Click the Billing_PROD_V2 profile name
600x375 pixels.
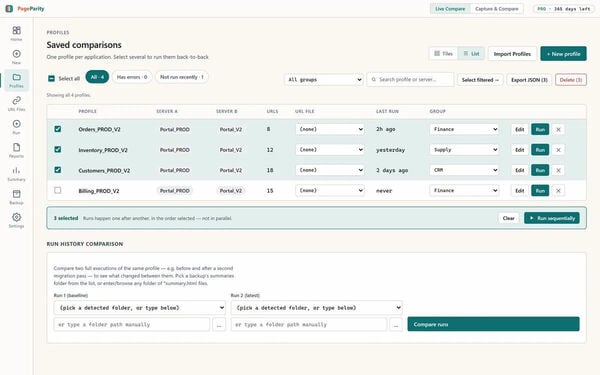99,191
